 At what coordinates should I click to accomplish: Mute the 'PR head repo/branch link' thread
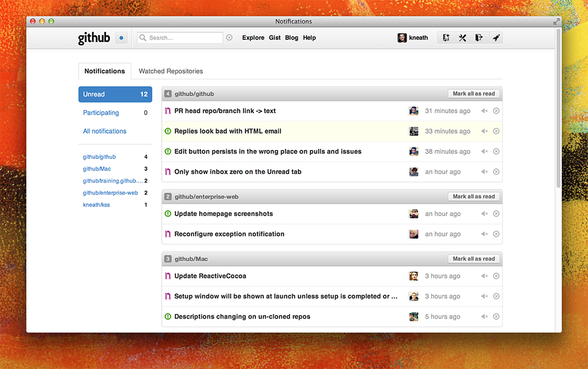(x=484, y=111)
